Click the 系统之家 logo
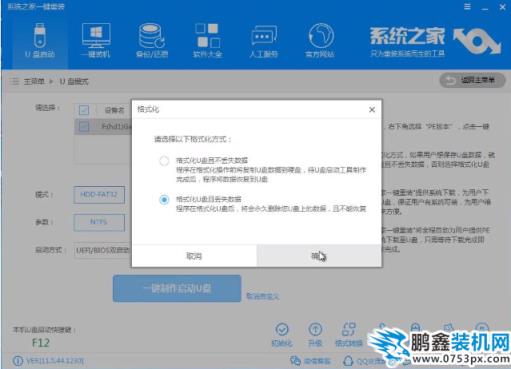The image size is (511, 369). [x=435, y=42]
